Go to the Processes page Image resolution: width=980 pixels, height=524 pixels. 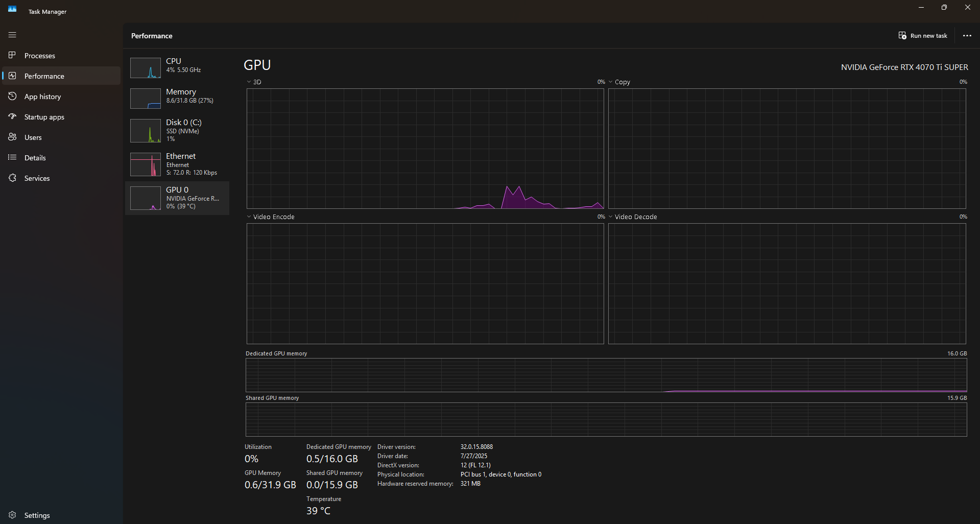[x=61, y=56]
